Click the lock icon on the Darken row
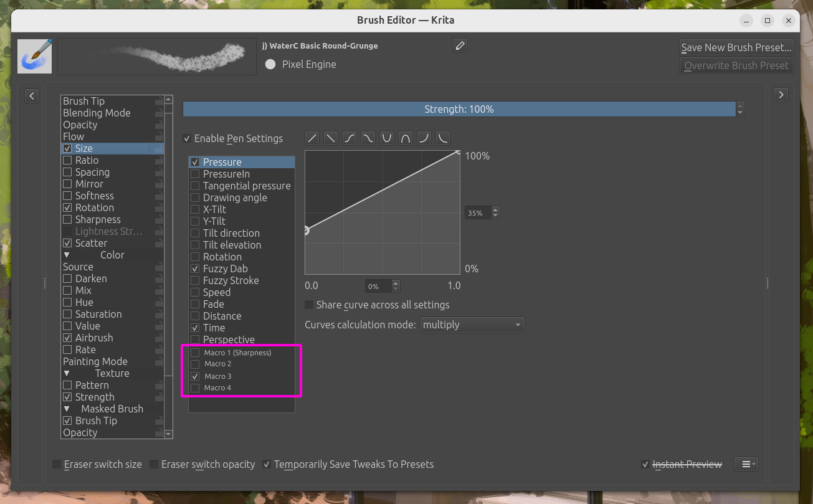This screenshot has width=813, height=504. tap(159, 279)
